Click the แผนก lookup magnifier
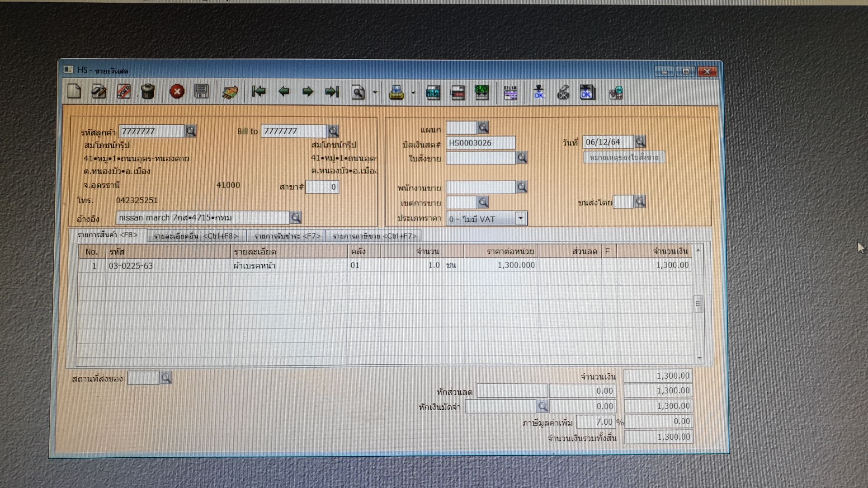The height and width of the screenshot is (488, 868). tap(483, 127)
